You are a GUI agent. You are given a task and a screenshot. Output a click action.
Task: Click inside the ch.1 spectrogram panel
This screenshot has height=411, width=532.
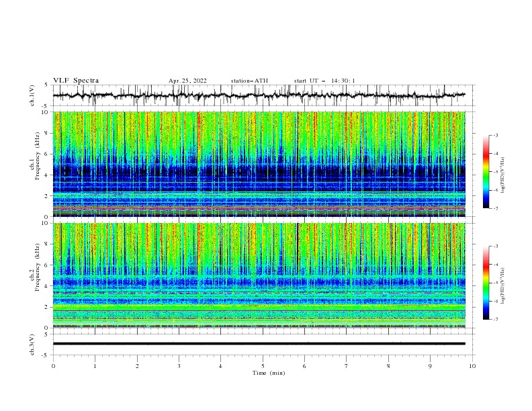(259, 164)
